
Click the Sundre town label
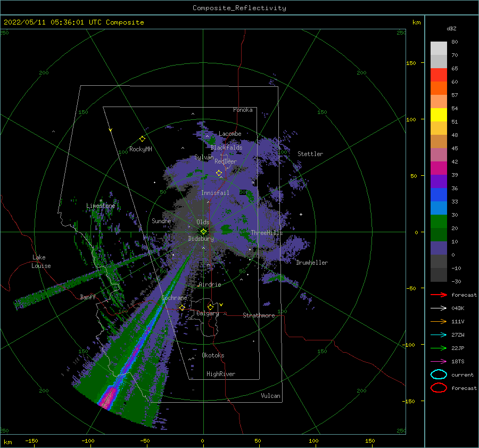pos(161,221)
